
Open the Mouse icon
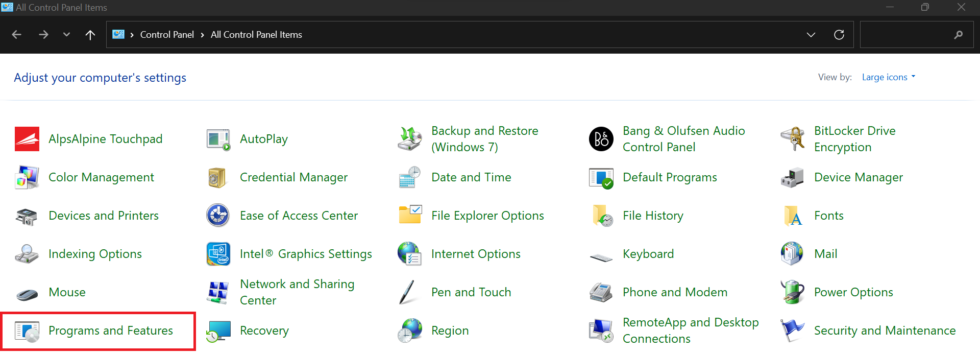coord(27,294)
